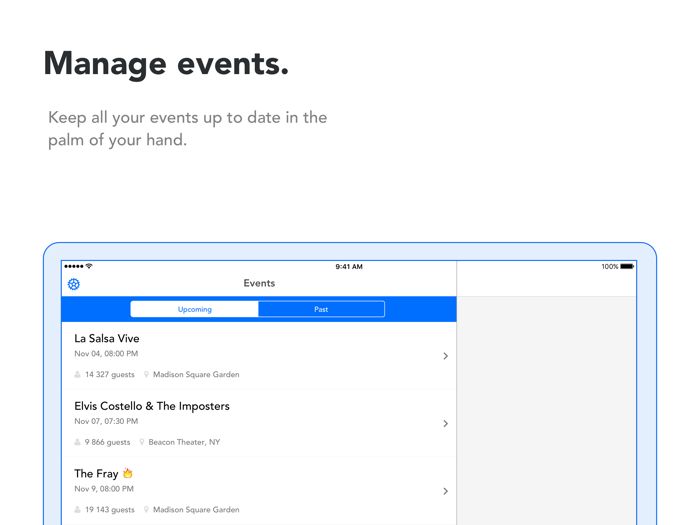Click the Nov 9, 08:00 PM date
Image resolution: width=700 pixels, height=525 pixels.
pos(104,489)
